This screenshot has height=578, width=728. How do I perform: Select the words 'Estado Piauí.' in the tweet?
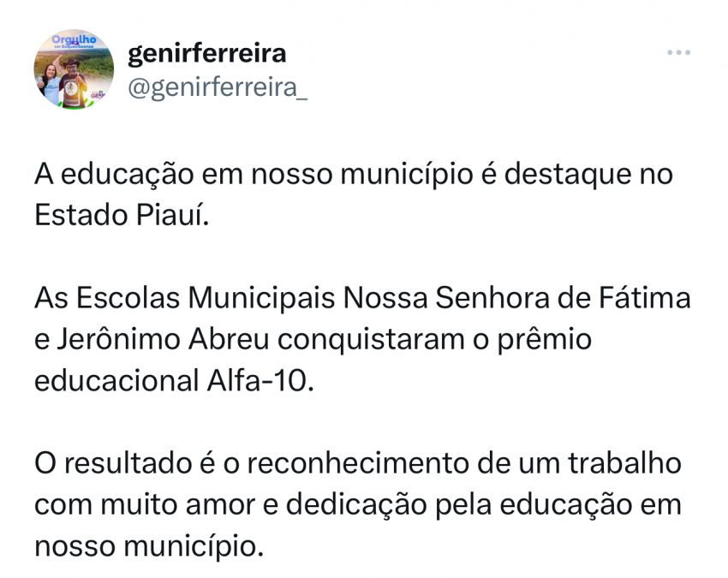click(122, 215)
